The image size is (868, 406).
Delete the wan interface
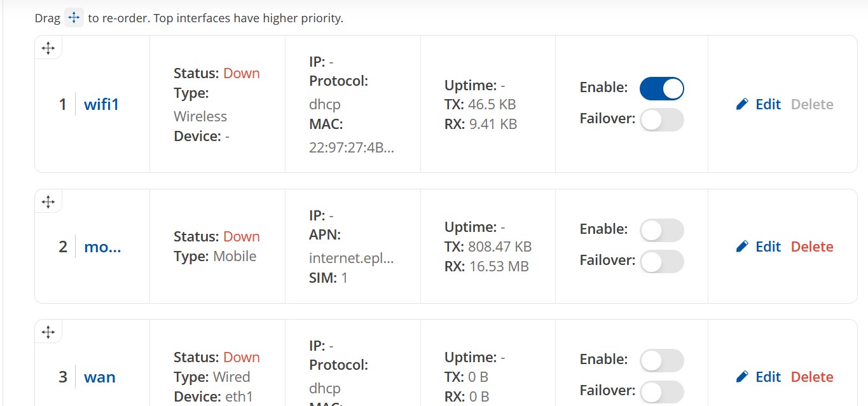[812, 377]
